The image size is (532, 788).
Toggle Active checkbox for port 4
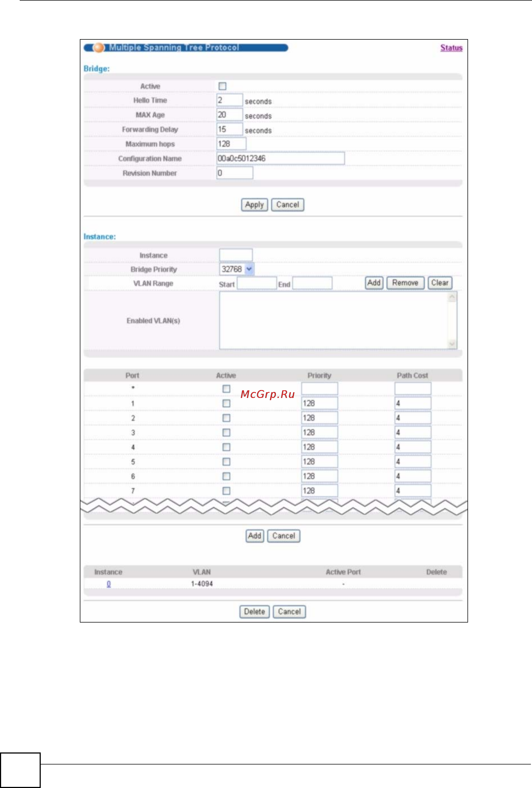coord(226,447)
